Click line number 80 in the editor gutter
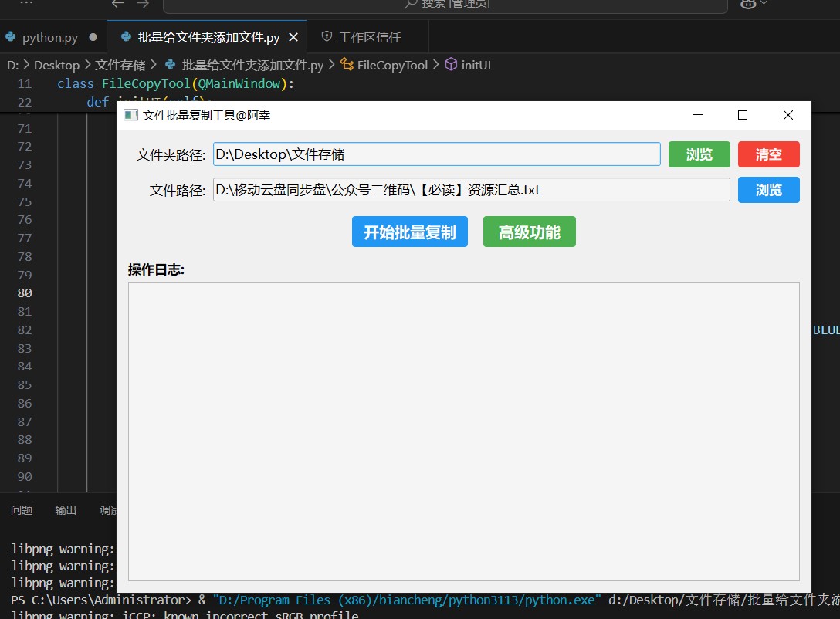Image resolution: width=840 pixels, height=619 pixels. [x=25, y=293]
